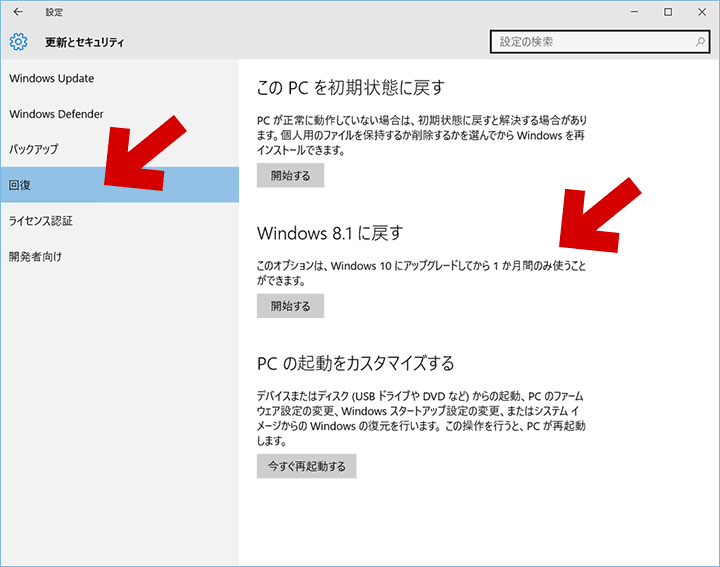Click heading この PC を初期状態に戻す
The height and width of the screenshot is (567, 720).
351,87
